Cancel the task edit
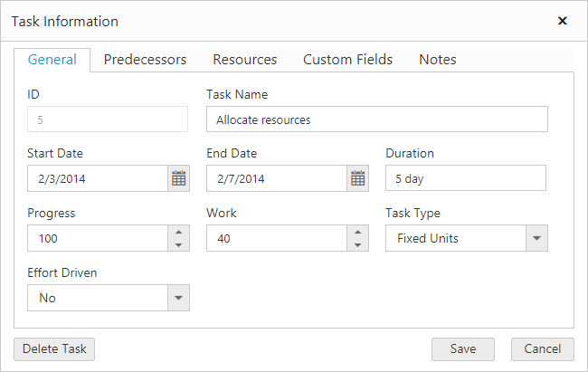588x372 pixels. (x=542, y=349)
